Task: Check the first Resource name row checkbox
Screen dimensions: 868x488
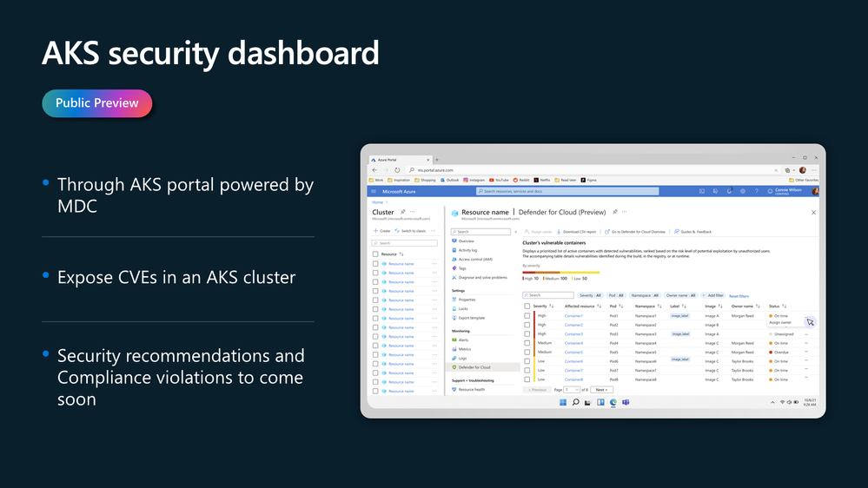Action: pyautogui.click(x=375, y=264)
